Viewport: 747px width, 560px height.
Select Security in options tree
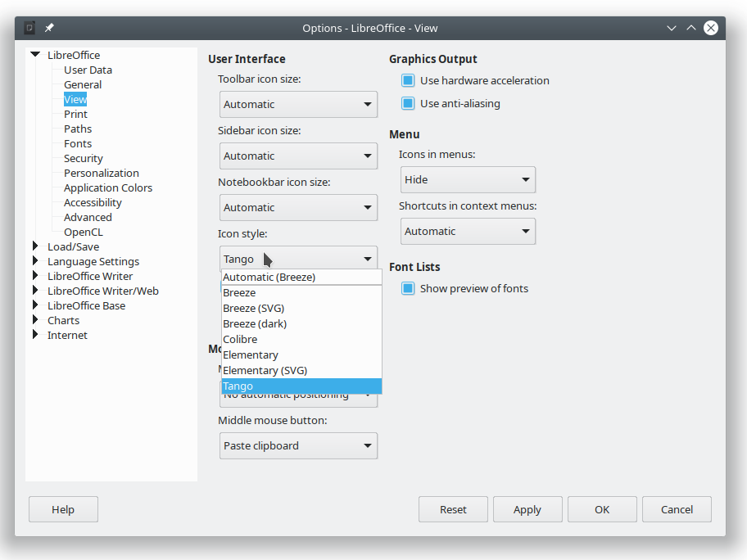(x=84, y=159)
